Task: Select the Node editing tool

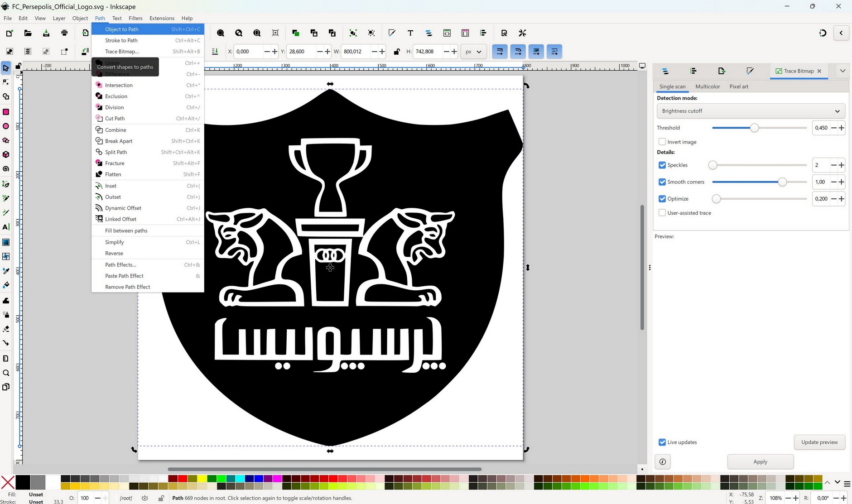Action: [6, 82]
